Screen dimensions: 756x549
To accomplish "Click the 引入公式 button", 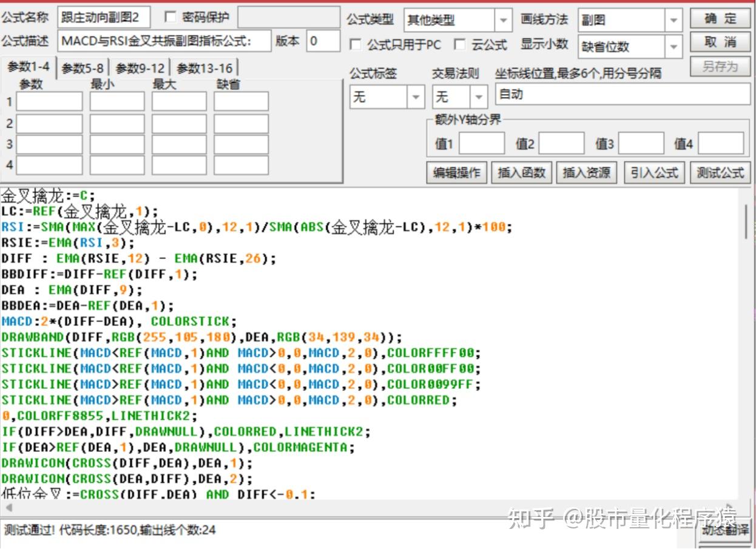I will click(653, 173).
